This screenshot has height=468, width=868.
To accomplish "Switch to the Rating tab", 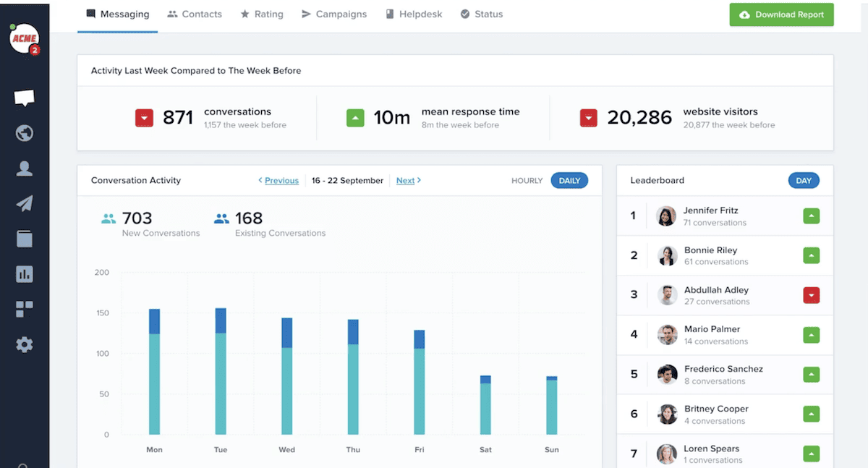I will (262, 14).
